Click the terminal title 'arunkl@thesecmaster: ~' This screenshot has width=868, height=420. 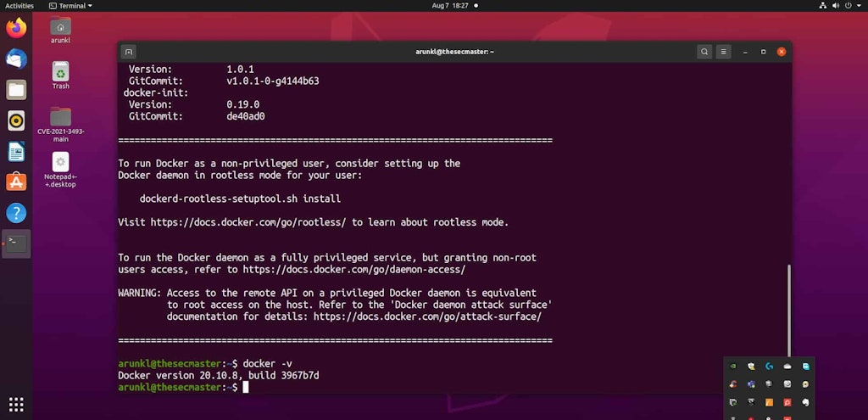tap(454, 52)
